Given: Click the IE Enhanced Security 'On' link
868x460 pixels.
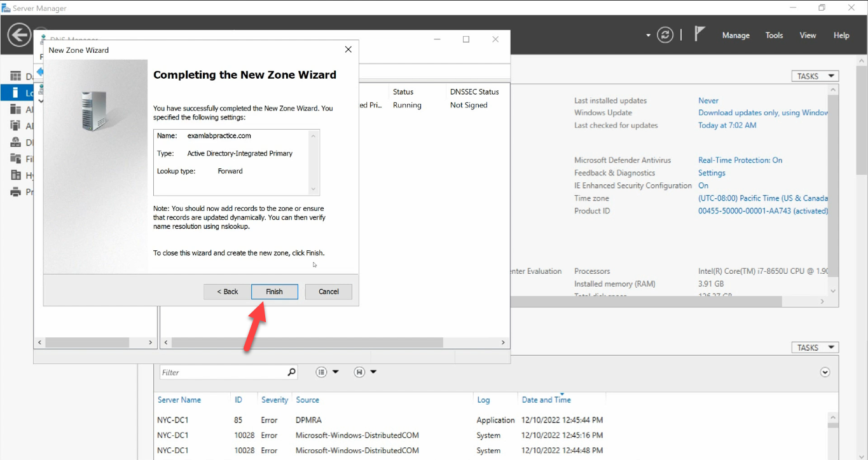Looking at the screenshot, I should [703, 186].
